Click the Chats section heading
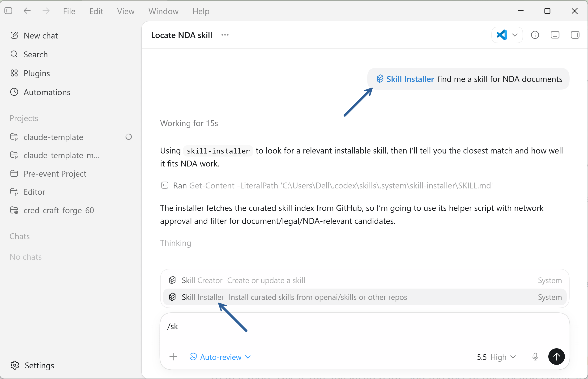 (x=19, y=237)
